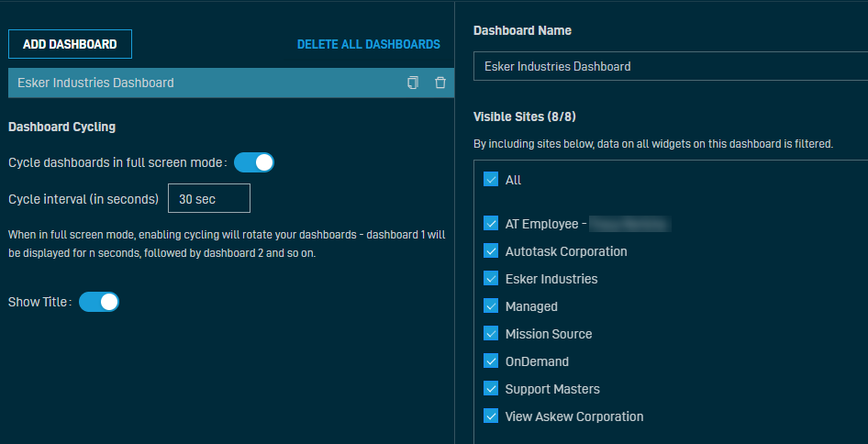Click the Cycle interval (in seconds) label
Image resolution: width=868 pixels, height=444 pixels.
(x=83, y=199)
